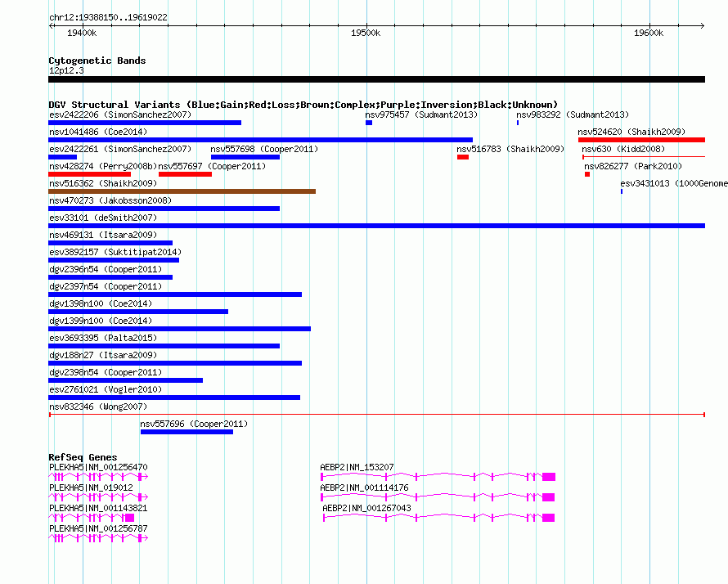Select the nsv524620 (Shaikh2009) red loss bar
Viewport: 728px width, 584px height.
coord(641,140)
